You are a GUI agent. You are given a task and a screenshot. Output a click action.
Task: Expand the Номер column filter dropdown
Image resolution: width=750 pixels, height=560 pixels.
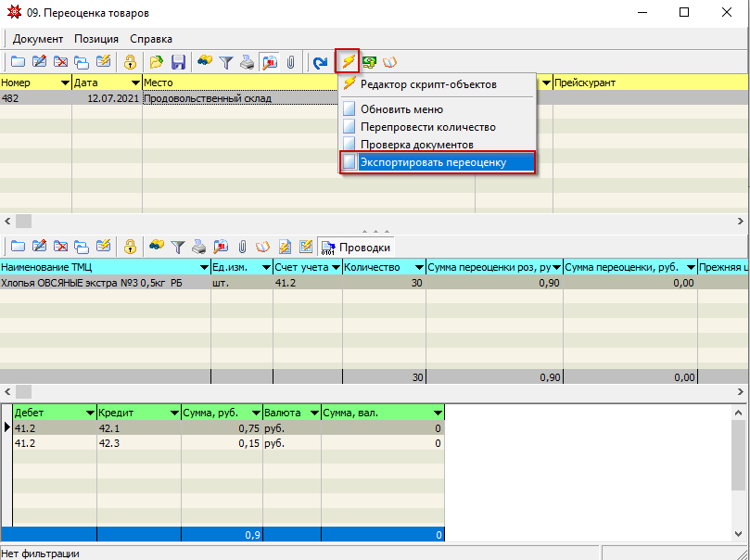65,83
